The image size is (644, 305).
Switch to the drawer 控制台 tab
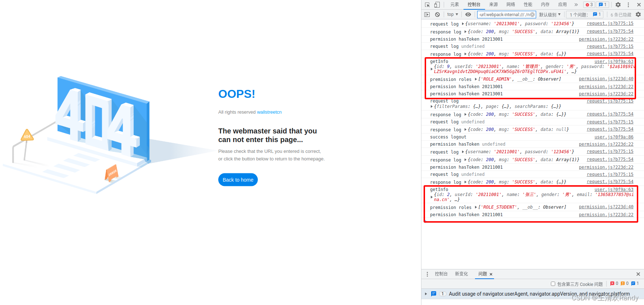coord(441,274)
